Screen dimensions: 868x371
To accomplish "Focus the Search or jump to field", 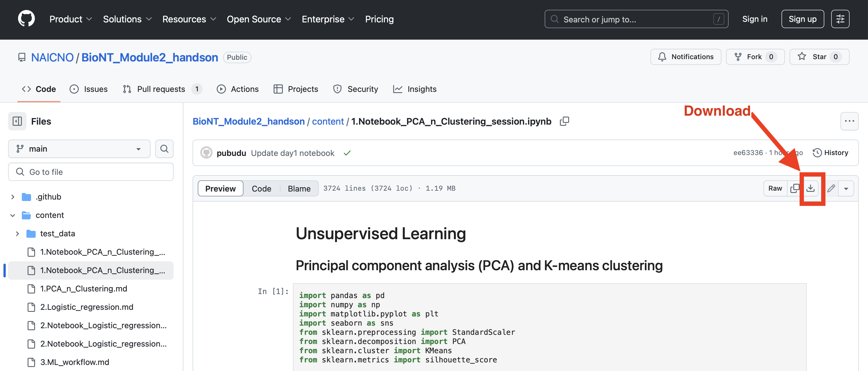I will 636,19.
